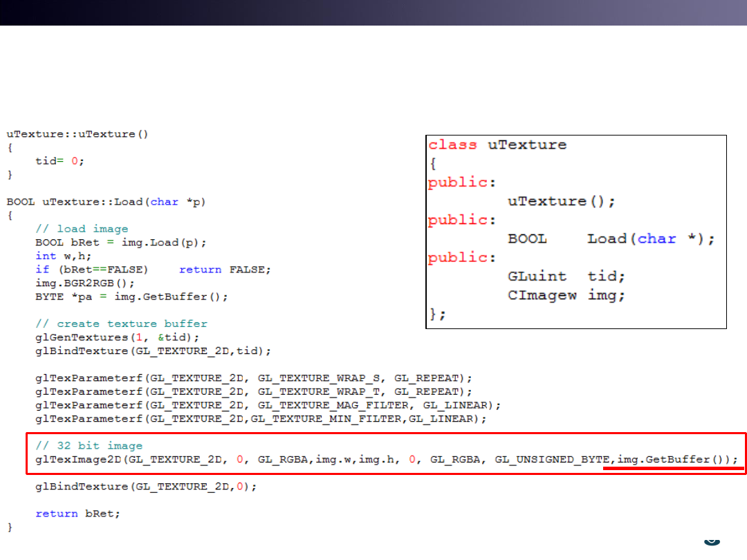
Task: Select the '// create texture buffer' comment
Action: [x=121, y=324]
